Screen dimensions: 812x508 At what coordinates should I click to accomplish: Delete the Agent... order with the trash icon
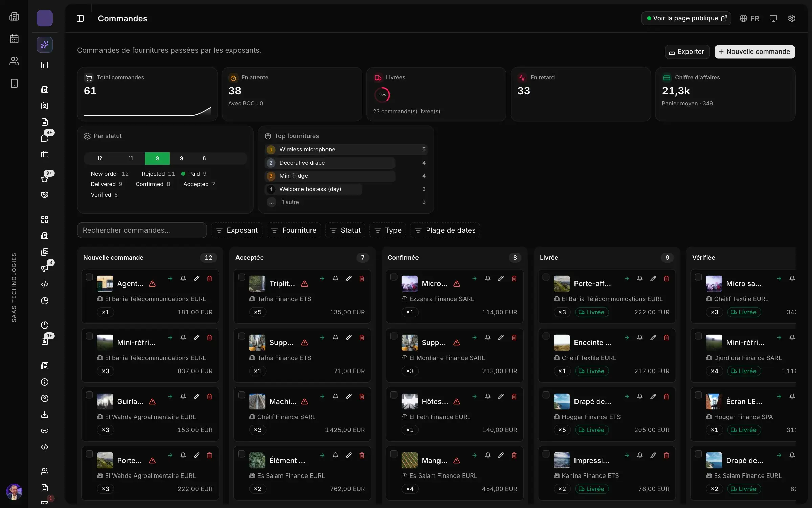click(209, 278)
